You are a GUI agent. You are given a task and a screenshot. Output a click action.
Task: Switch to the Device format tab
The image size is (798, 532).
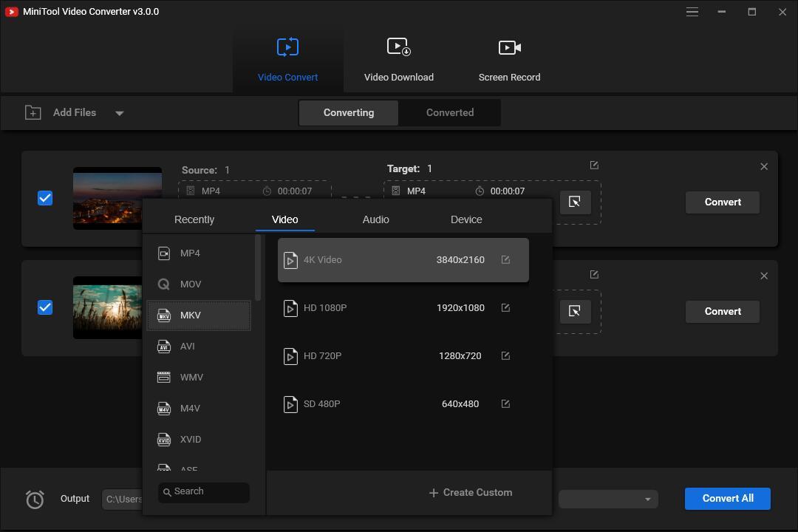[x=466, y=219]
